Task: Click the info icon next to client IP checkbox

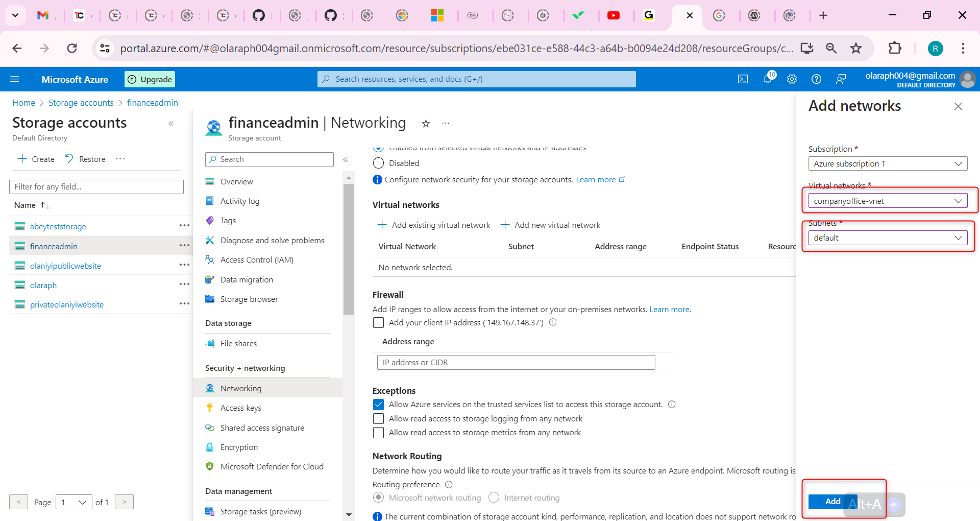Action: 553,322
